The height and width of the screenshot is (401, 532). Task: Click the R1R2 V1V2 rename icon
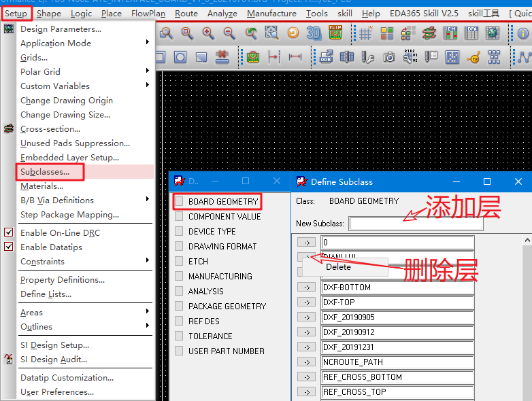pos(410,56)
